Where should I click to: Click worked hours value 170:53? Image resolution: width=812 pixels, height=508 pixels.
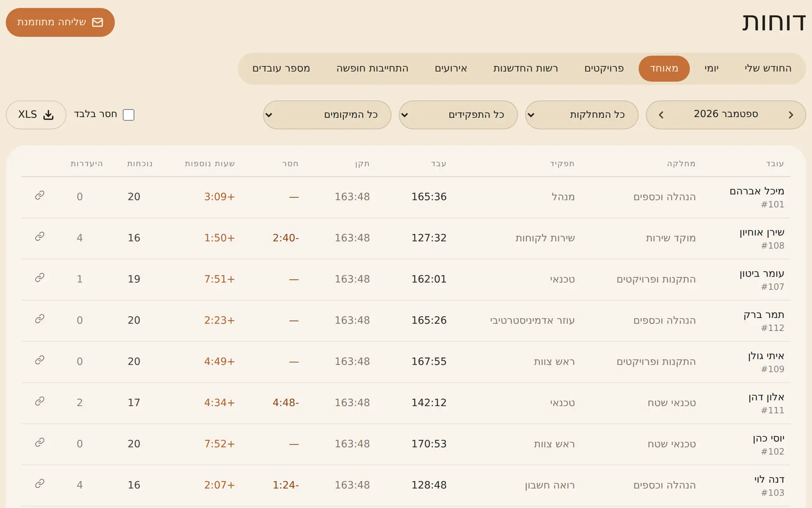[429, 444]
